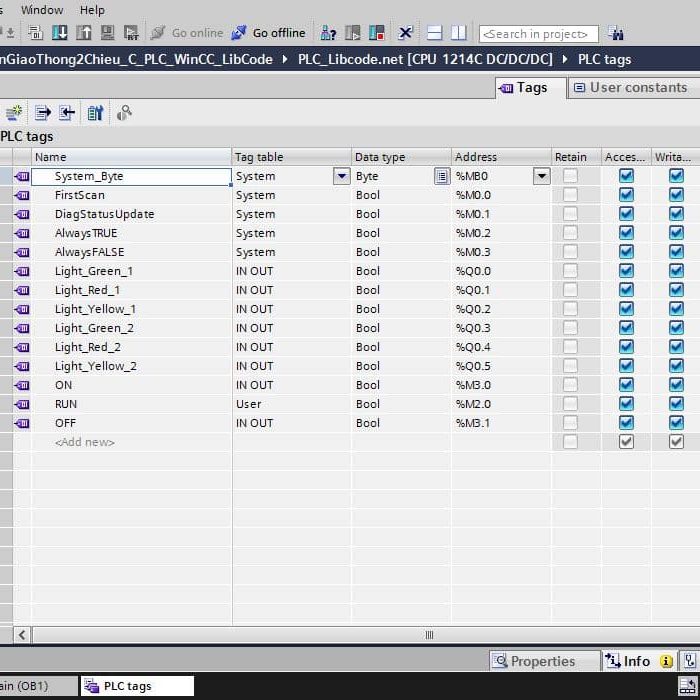700x700 pixels.
Task: Open the Info inspector tab
Action: click(x=639, y=661)
